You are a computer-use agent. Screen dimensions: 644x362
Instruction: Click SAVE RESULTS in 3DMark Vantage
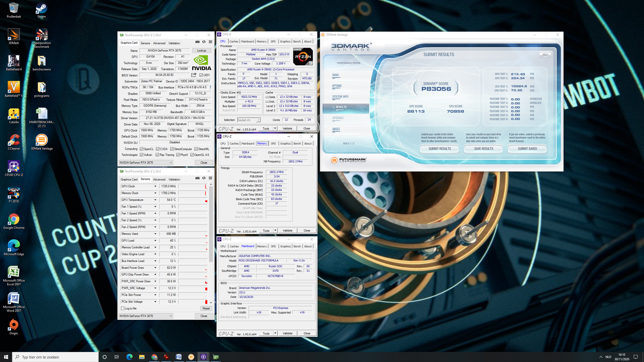tap(484, 149)
